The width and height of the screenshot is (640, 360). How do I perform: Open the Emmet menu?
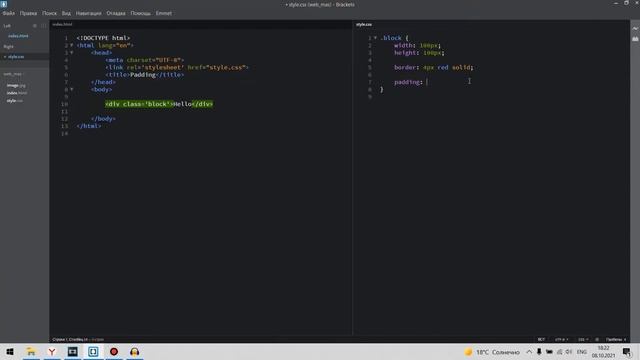(164, 13)
